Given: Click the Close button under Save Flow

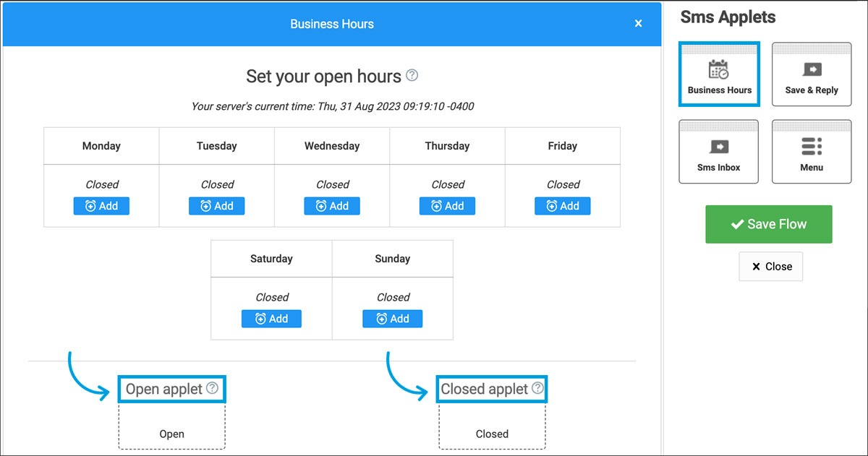Looking at the screenshot, I should point(771,267).
